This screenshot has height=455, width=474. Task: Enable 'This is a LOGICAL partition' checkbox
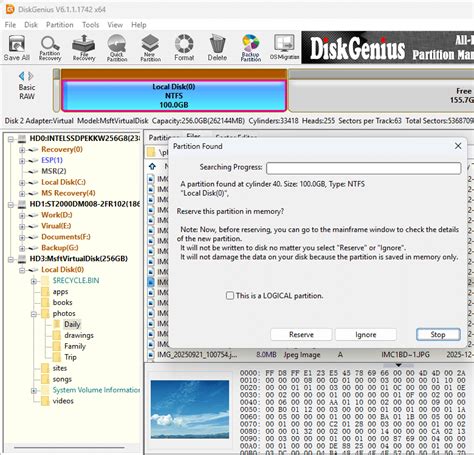[230, 296]
